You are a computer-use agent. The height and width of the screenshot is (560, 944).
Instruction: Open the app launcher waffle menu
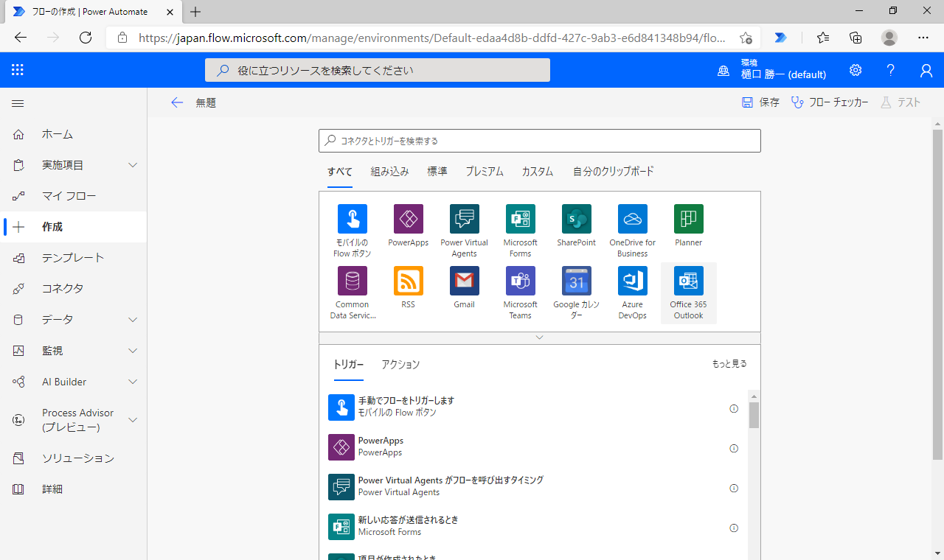[x=18, y=70]
